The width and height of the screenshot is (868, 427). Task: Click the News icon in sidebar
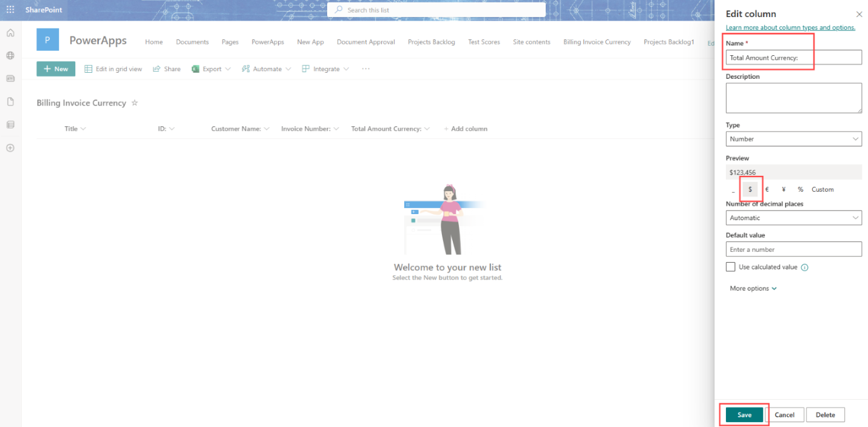tap(10, 78)
